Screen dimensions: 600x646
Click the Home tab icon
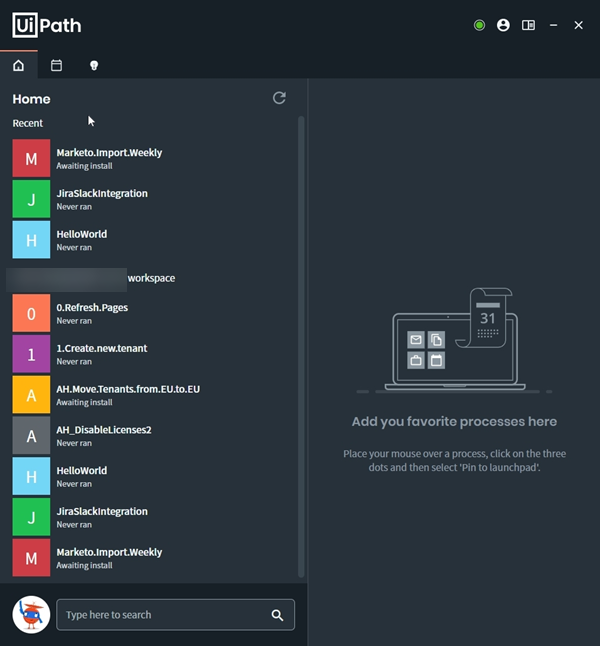click(18, 65)
